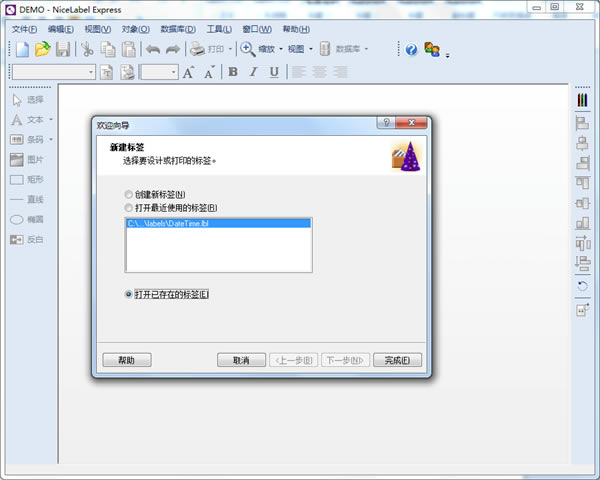Click the rotate icon in right toolbar
Viewport: 600px width, 480px height.
(582, 286)
